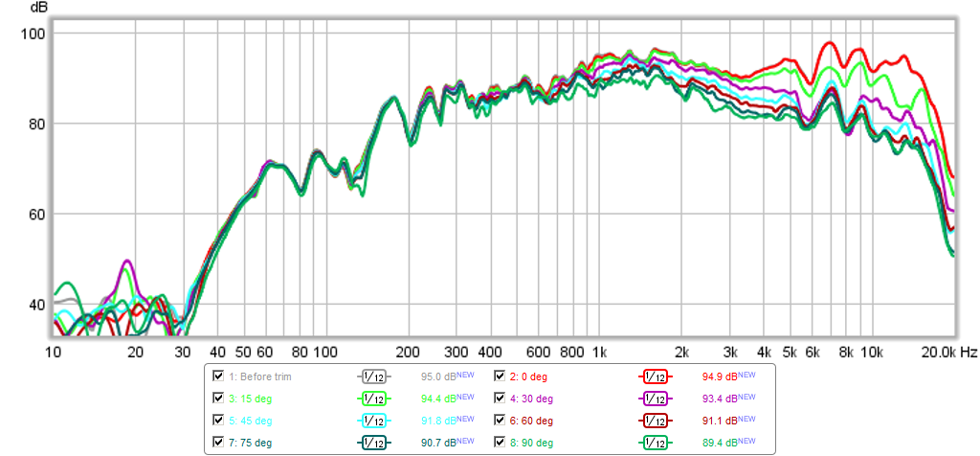Click the '800' label on the frequency axis
This screenshot has width=980, height=456.
572,353
